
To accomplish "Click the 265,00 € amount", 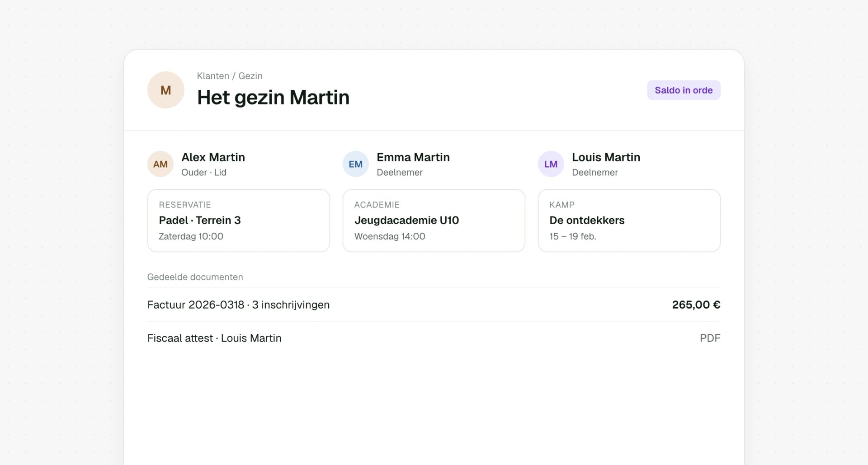I will point(696,305).
